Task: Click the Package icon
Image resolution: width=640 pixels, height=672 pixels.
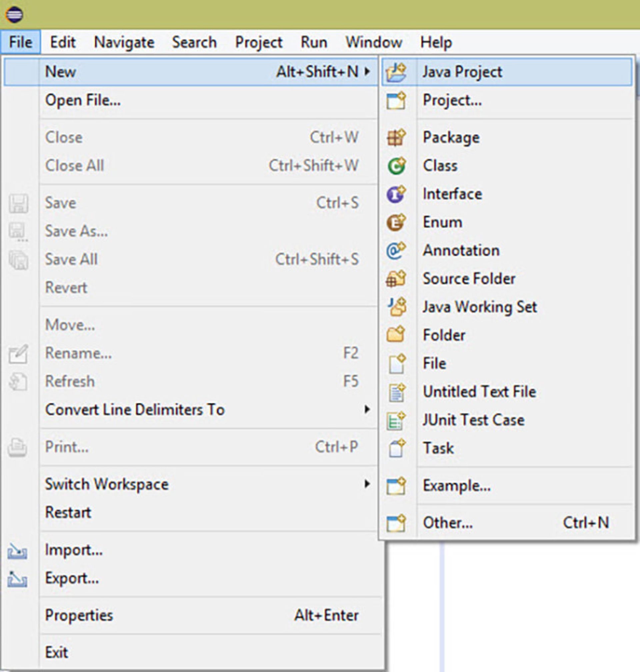Action: click(x=396, y=137)
